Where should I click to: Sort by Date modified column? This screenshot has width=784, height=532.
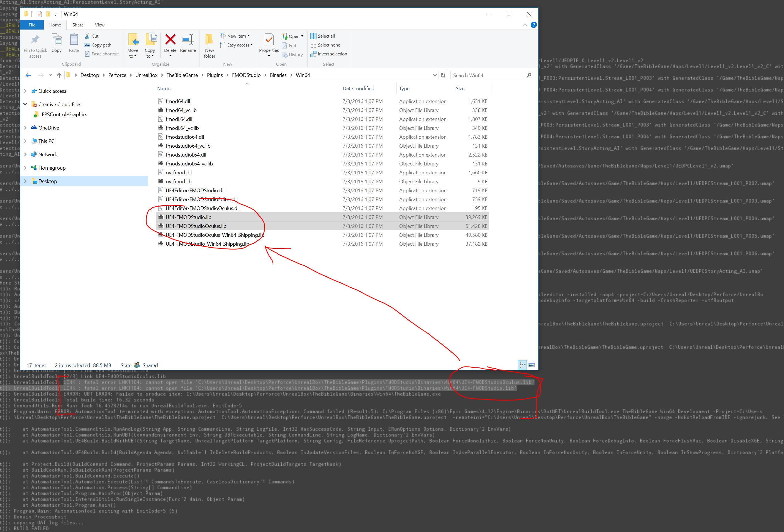359,88
